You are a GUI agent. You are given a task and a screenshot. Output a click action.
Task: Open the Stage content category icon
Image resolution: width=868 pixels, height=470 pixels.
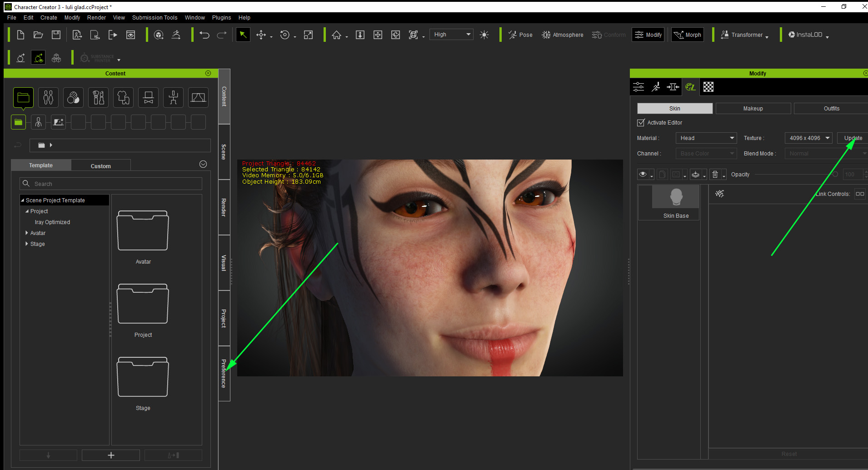pyautogui.click(x=198, y=98)
